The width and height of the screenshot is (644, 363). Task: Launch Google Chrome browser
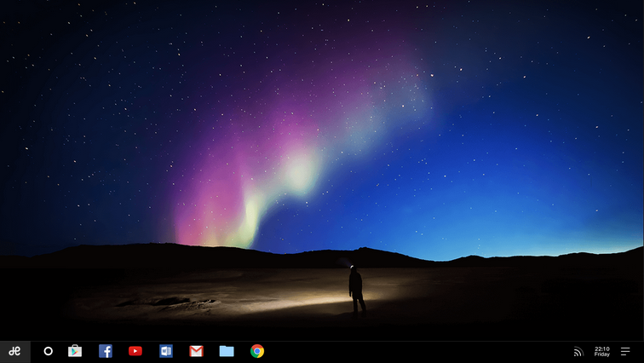[257, 351]
